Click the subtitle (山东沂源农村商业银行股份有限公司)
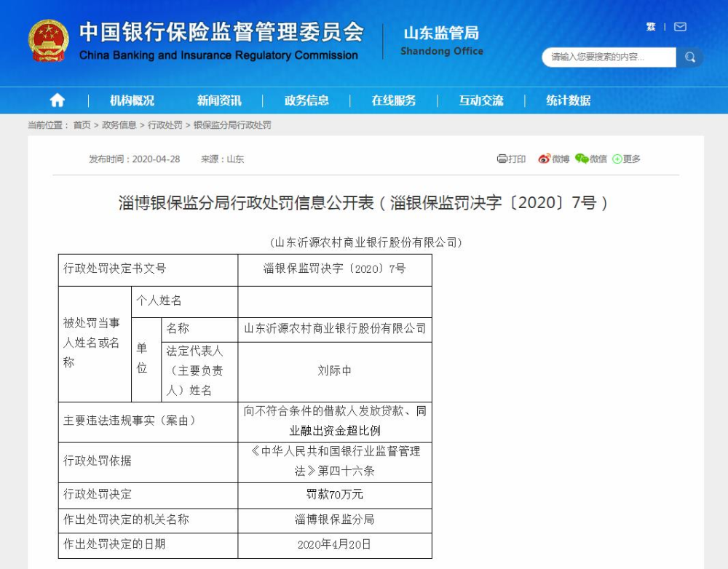728x569 pixels. coord(366,242)
